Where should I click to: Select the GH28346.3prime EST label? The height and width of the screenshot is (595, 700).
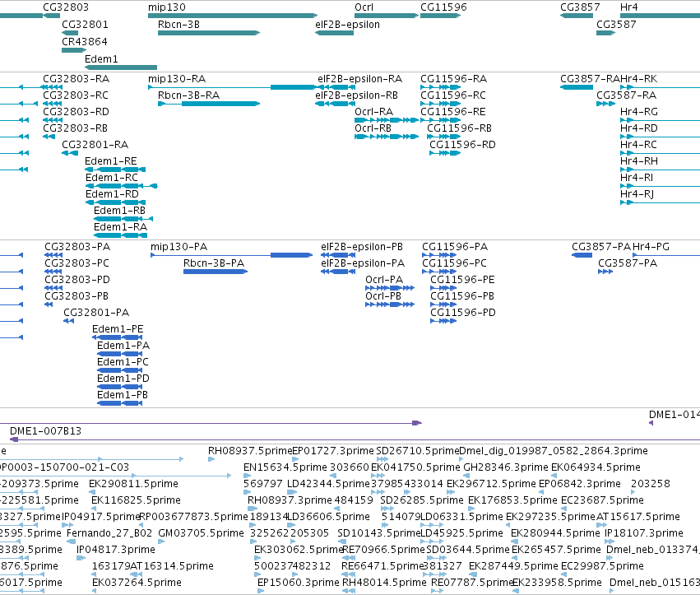pyautogui.click(x=506, y=467)
